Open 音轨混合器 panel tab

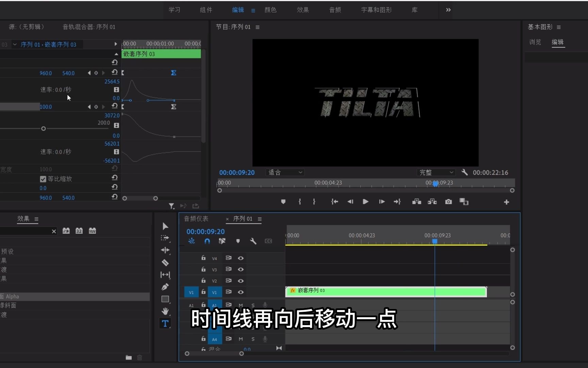point(89,27)
